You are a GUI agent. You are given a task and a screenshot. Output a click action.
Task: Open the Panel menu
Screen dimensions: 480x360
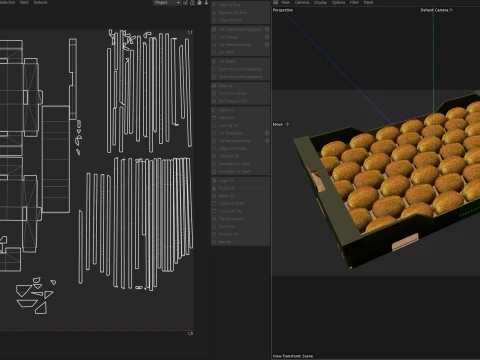pos(368,2)
